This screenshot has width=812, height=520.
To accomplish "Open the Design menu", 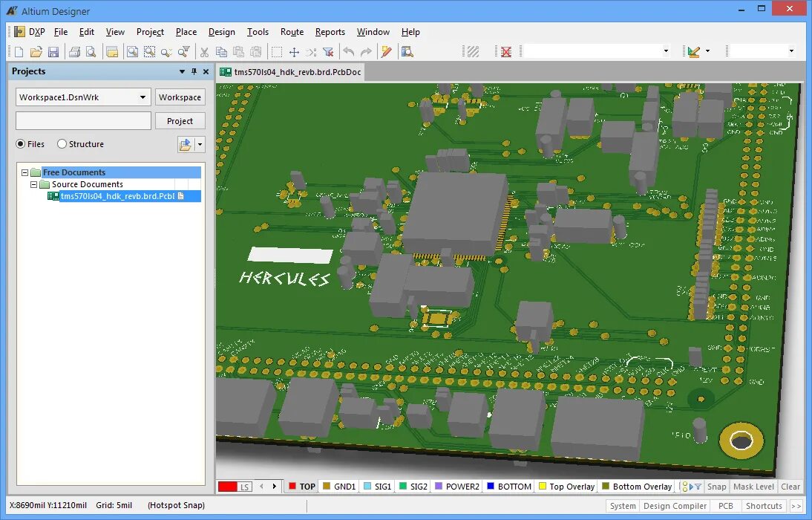I will (222, 32).
